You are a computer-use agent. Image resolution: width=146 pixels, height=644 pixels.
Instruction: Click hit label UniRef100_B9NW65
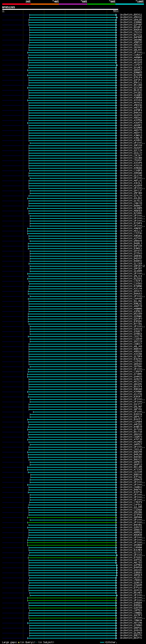coord(131,72)
